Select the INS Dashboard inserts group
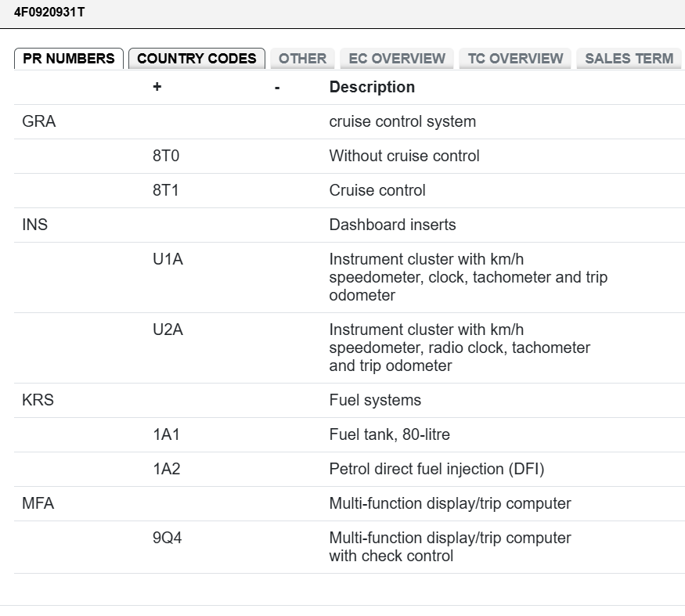The height and width of the screenshot is (616, 685). pos(35,225)
